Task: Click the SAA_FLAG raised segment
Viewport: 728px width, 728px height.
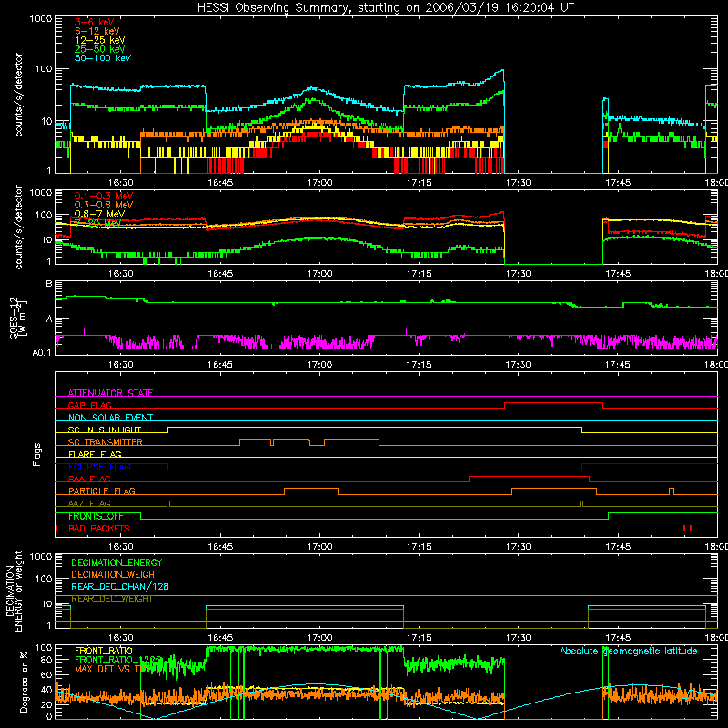Action: tap(530, 477)
